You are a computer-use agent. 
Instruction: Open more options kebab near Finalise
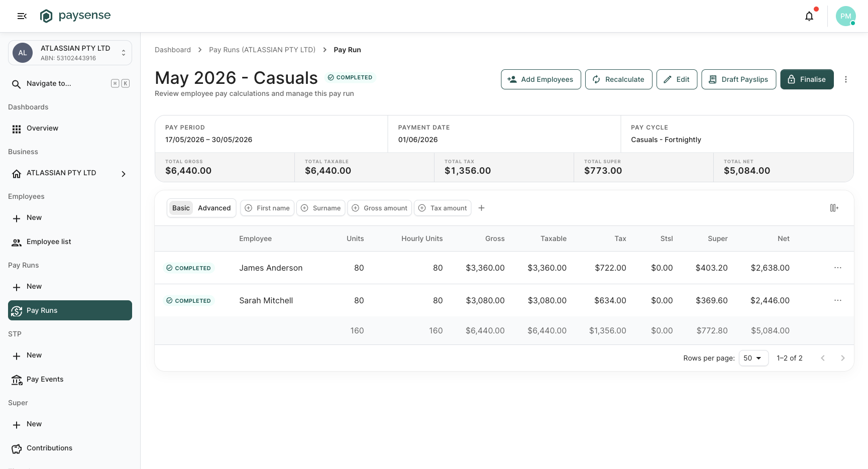coord(846,79)
